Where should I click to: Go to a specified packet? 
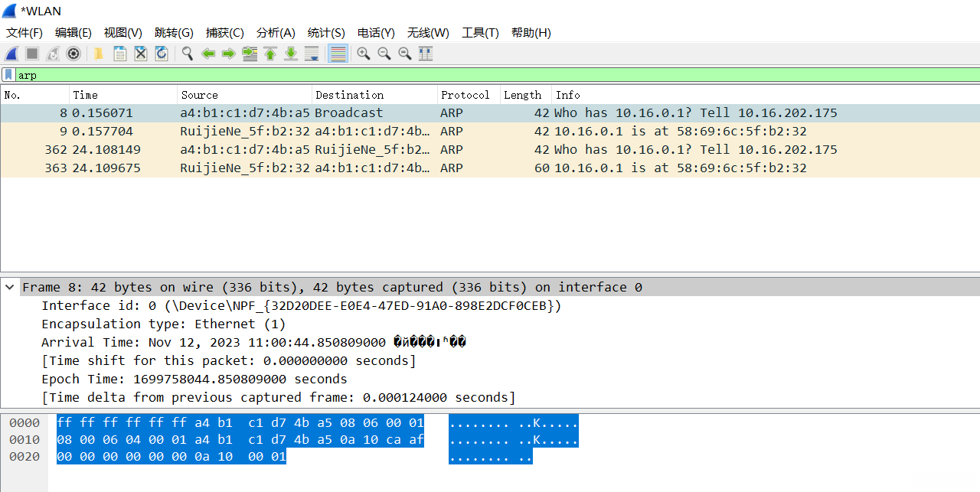click(x=250, y=54)
